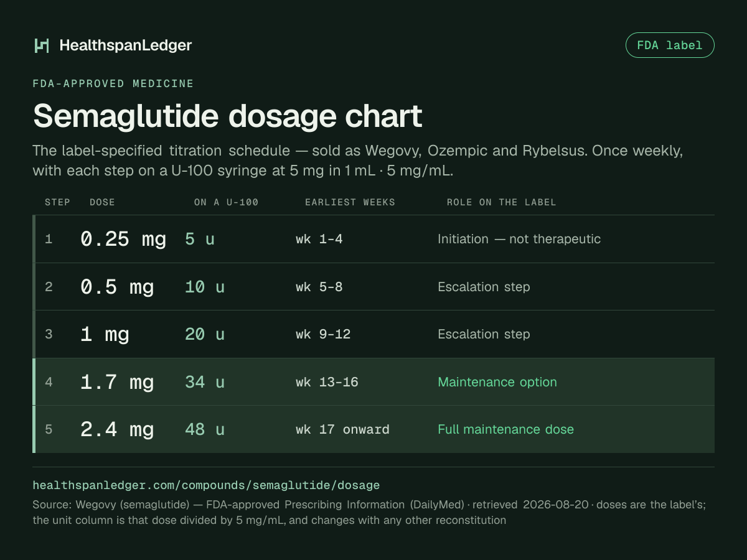Click the DOSE column header
This screenshot has height=560, width=747.
102,202
